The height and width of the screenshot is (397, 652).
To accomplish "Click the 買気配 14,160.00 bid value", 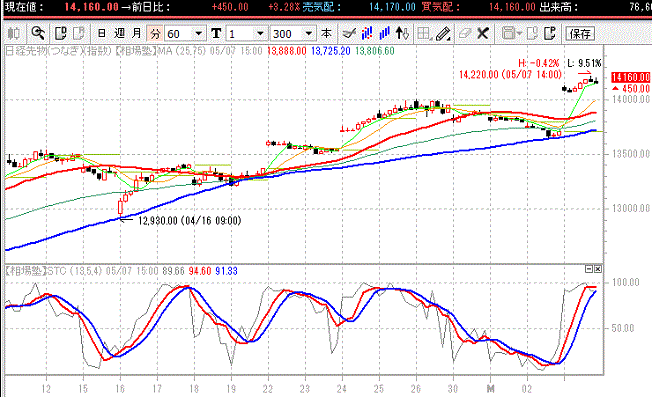I will (x=512, y=7).
